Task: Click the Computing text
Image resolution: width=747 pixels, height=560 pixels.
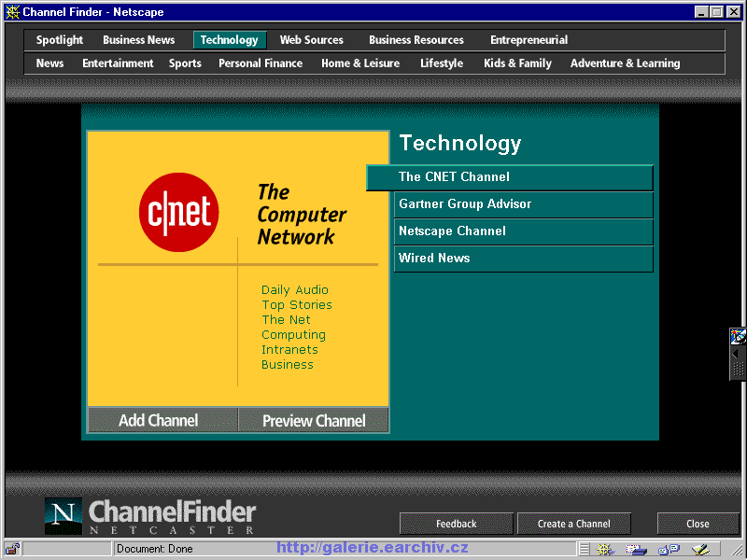Action: tap(293, 335)
